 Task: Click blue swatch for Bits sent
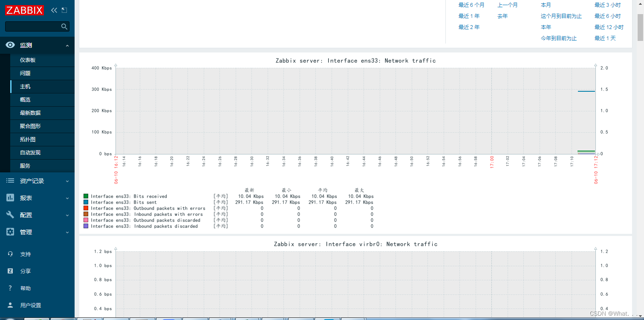pos(86,202)
